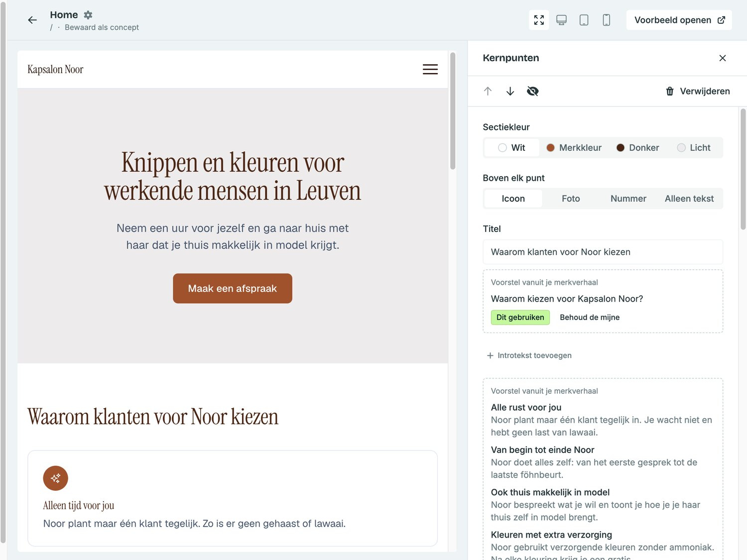The width and height of the screenshot is (747, 560).
Task: Select the tablet preview icon
Action: click(x=584, y=20)
